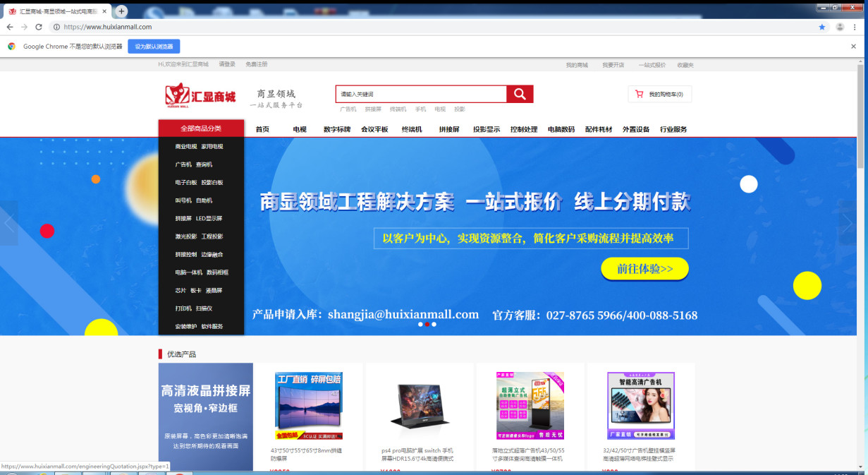Image resolution: width=868 pixels, height=475 pixels.
Task: Choose 电脑一体机 in the category sidebar
Action: click(x=189, y=272)
